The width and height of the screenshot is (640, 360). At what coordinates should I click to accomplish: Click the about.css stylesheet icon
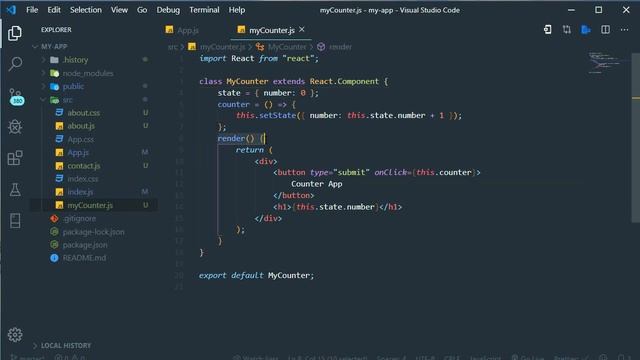(x=60, y=112)
